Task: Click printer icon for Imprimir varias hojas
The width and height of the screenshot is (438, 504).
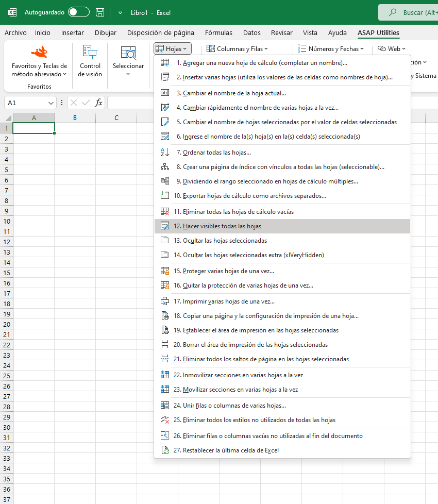Action: [165, 301]
